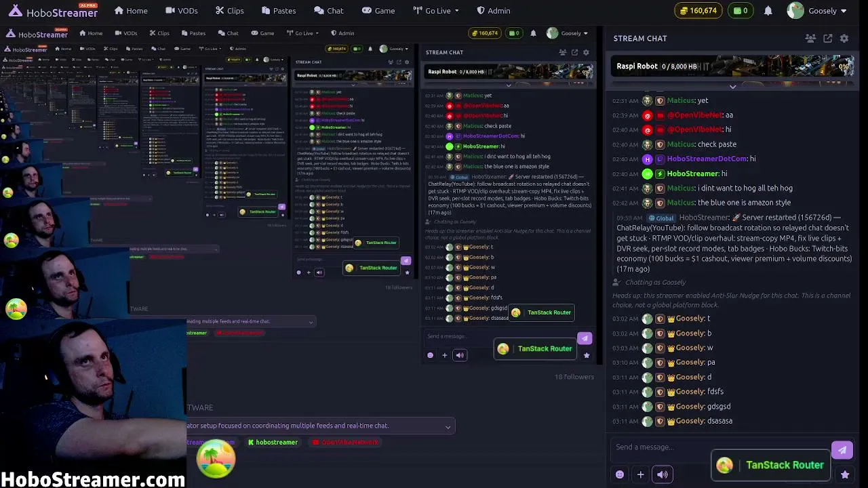Click the plus icon in the first nested chat view
Viewport: 868px width, 488px height.
(x=445, y=355)
